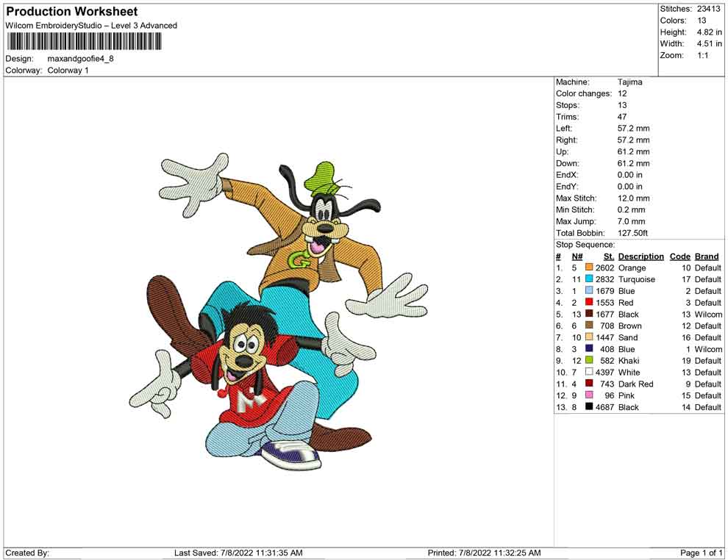Click the N# column header
The height and width of the screenshot is (560, 728).
pyautogui.click(x=577, y=256)
